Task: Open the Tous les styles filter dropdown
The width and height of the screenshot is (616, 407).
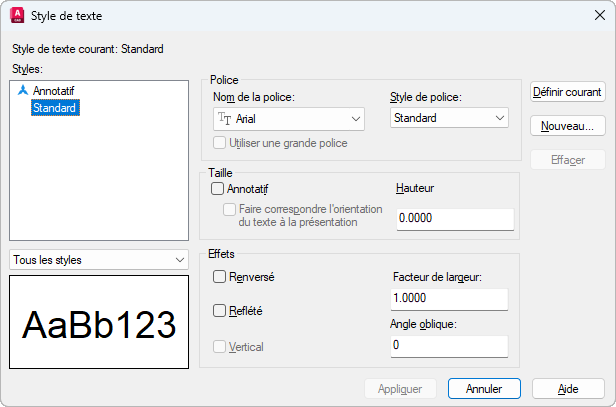Action: point(99,260)
